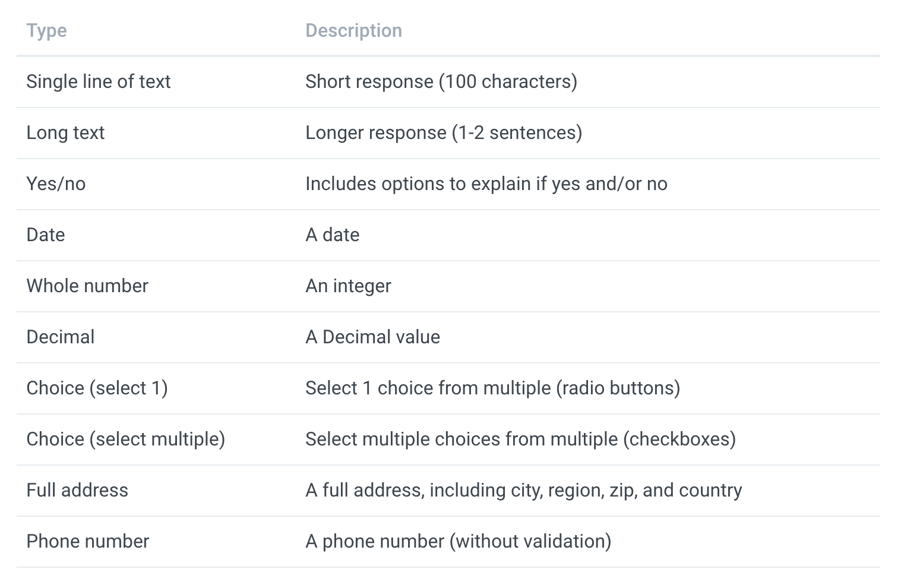Click the Type column header
The image size is (904, 588).
pos(46,31)
